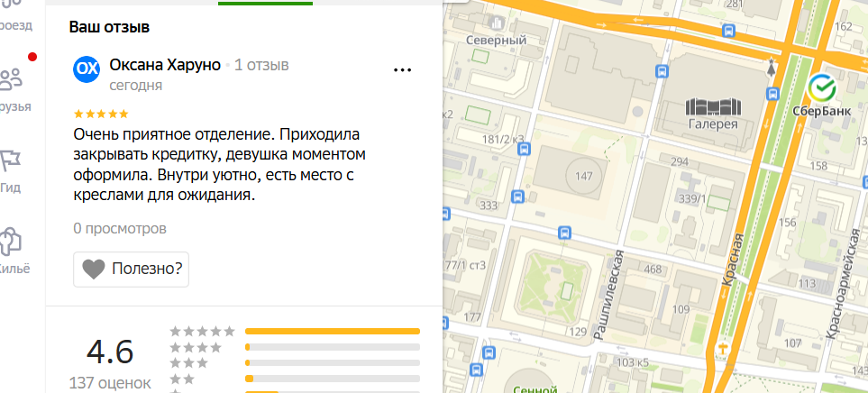Mark the review as Полезно

point(132,270)
